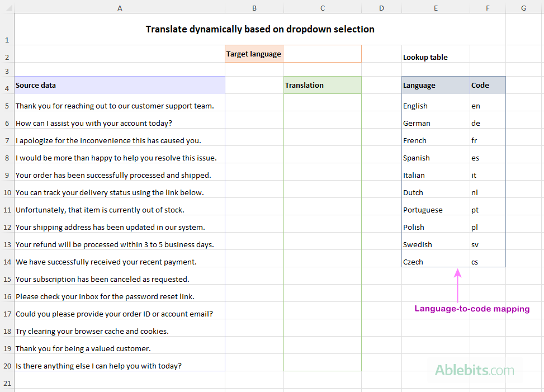Select the 'Code' header cell

point(488,86)
